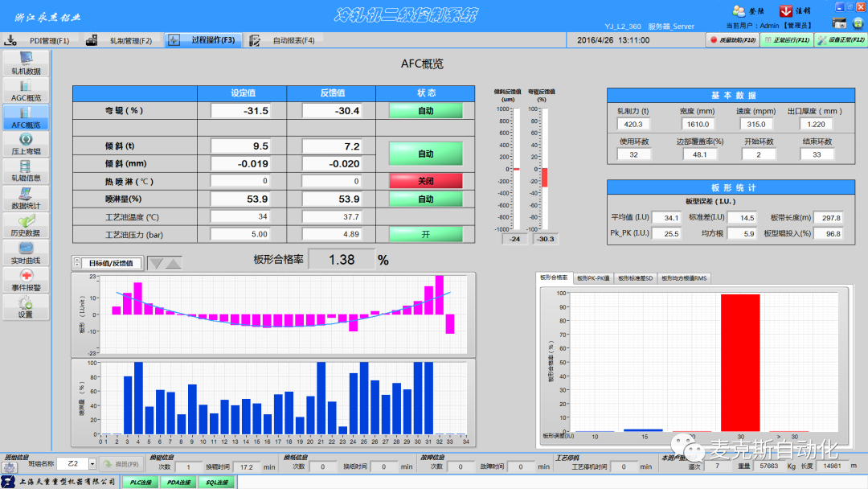
Task: Expand the 班组名称 shift dropdown arrow
Action: click(92, 464)
